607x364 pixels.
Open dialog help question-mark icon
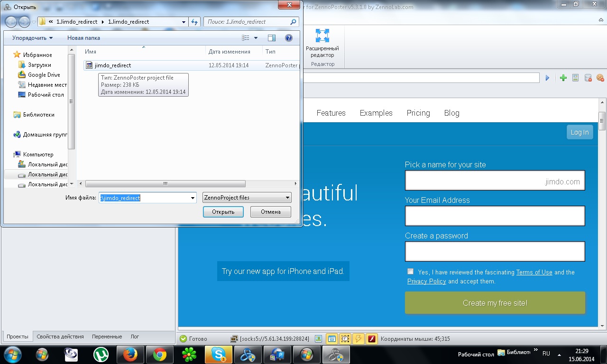[x=289, y=38]
